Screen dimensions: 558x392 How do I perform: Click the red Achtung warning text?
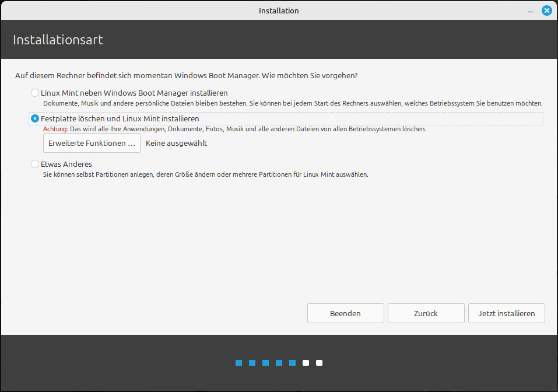55,129
